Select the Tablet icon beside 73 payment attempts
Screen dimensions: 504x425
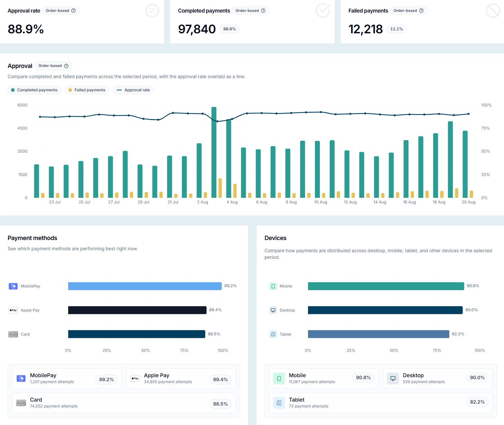279,403
